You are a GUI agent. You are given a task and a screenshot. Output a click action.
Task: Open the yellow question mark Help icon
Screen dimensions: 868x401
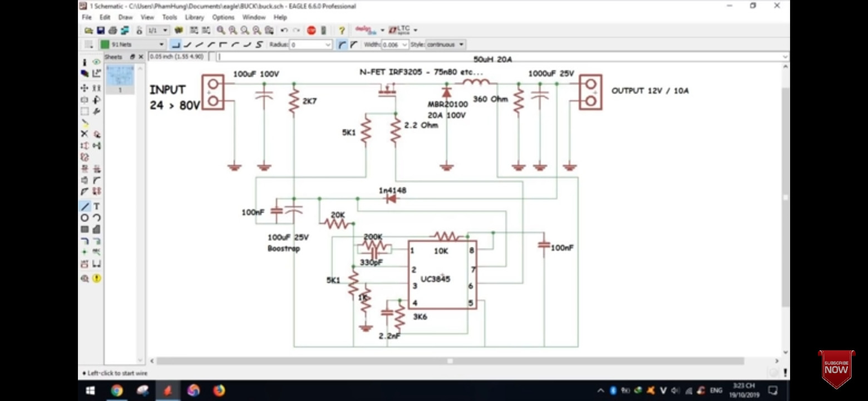pos(342,30)
